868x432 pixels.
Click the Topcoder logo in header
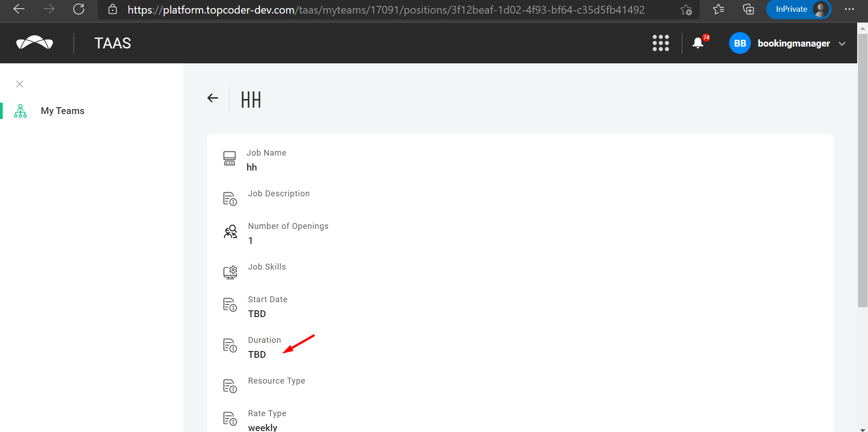click(x=35, y=43)
